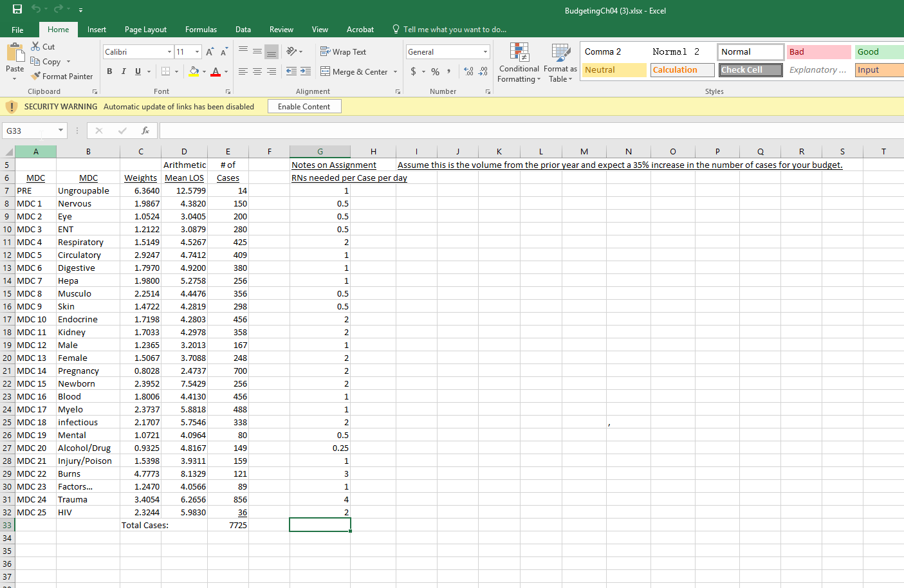Open the General number format dropdown
Viewport: 904px width, 588px height.
coord(485,52)
